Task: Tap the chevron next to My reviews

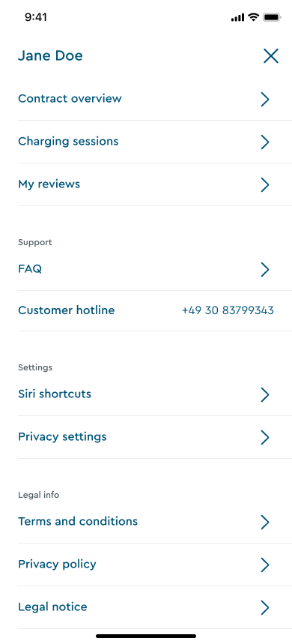Action: point(265,184)
